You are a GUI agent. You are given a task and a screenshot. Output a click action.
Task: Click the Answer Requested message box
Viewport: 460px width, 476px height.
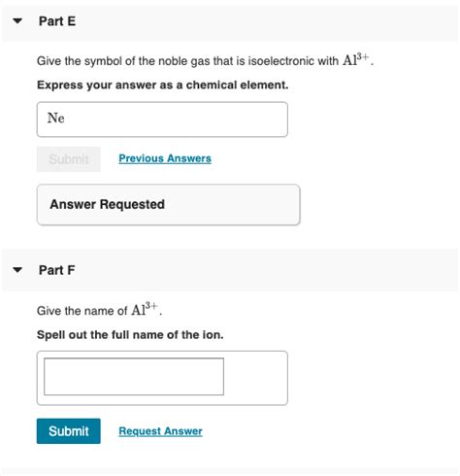pos(169,205)
